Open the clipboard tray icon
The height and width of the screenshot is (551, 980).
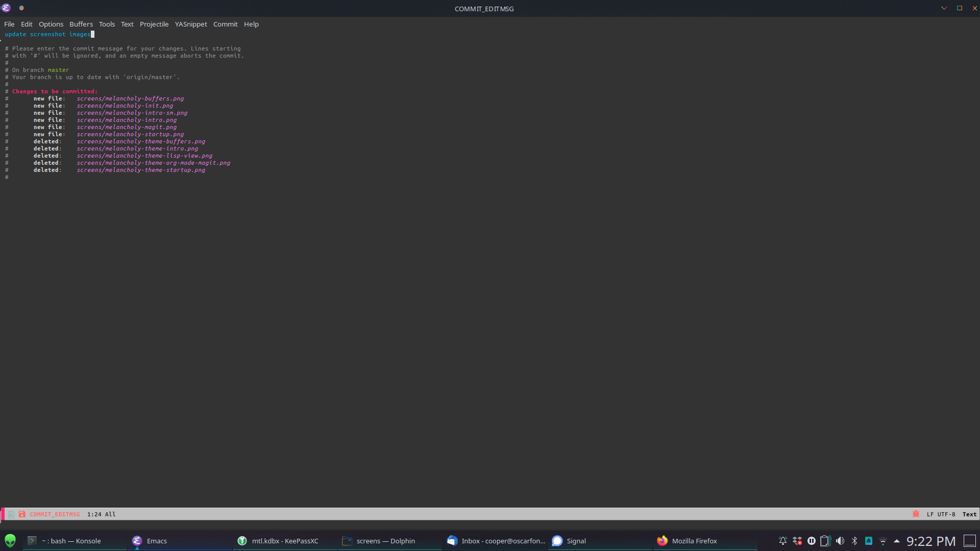tap(826, 541)
